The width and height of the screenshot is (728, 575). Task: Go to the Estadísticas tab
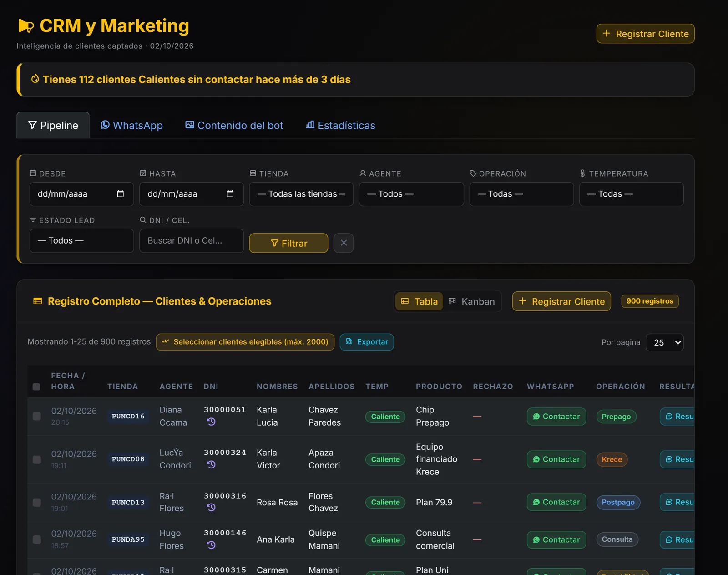coord(340,125)
